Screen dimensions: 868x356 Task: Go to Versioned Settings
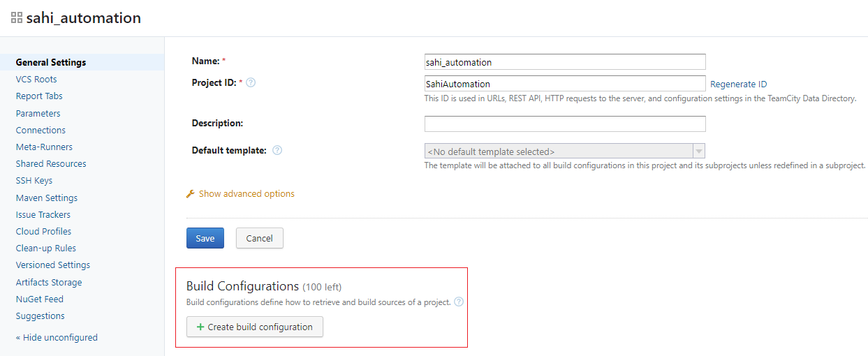[53, 265]
